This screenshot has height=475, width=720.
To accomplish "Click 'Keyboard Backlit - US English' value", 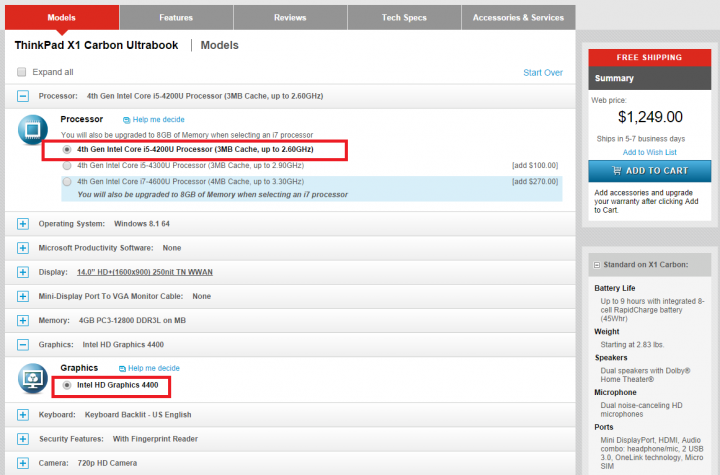I will [138, 415].
